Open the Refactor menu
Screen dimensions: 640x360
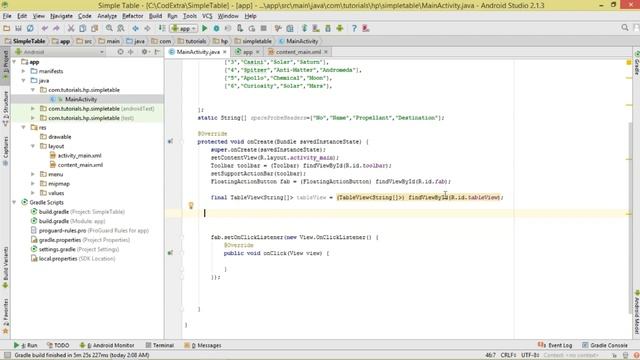pos(133,16)
